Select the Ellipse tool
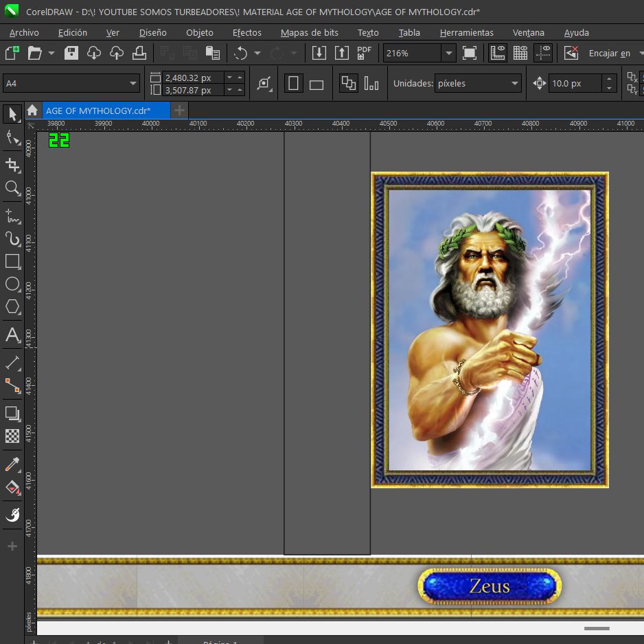The image size is (644, 644). [12, 284]
